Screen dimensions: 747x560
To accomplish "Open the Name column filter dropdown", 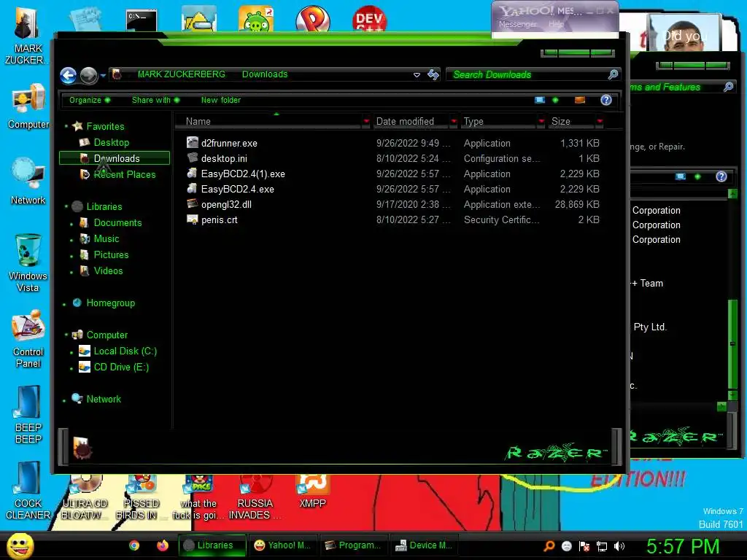I will [x=366, y=122].
